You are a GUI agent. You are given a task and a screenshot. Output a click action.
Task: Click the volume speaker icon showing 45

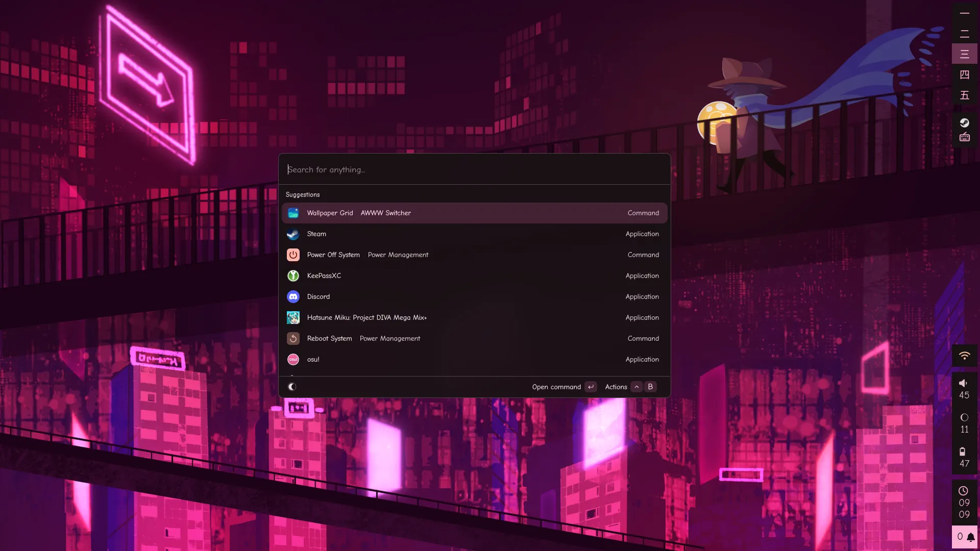[x=963, y=383]
